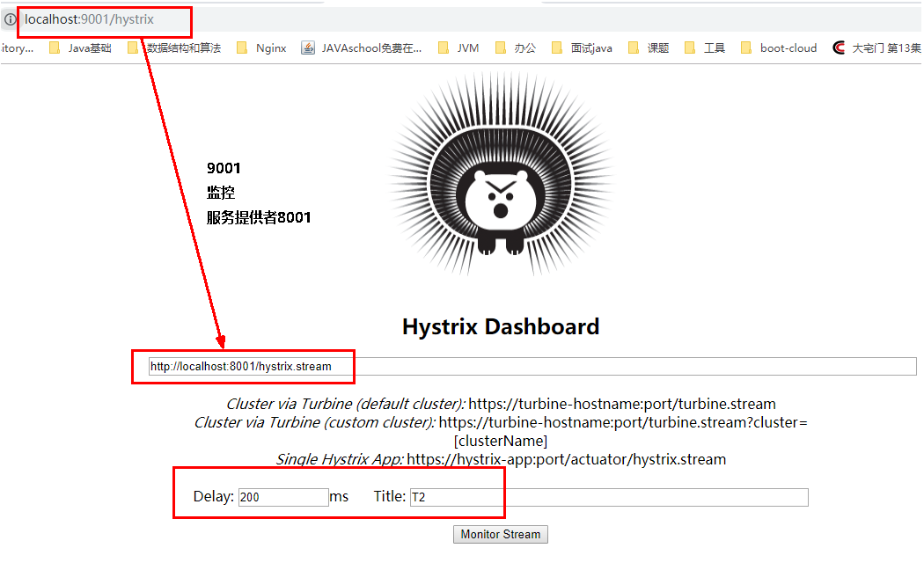Open the truncated 'itory...' bookmark
This screenshot has width=924, height=570.
pyautogui.click(x=17, y=47)
